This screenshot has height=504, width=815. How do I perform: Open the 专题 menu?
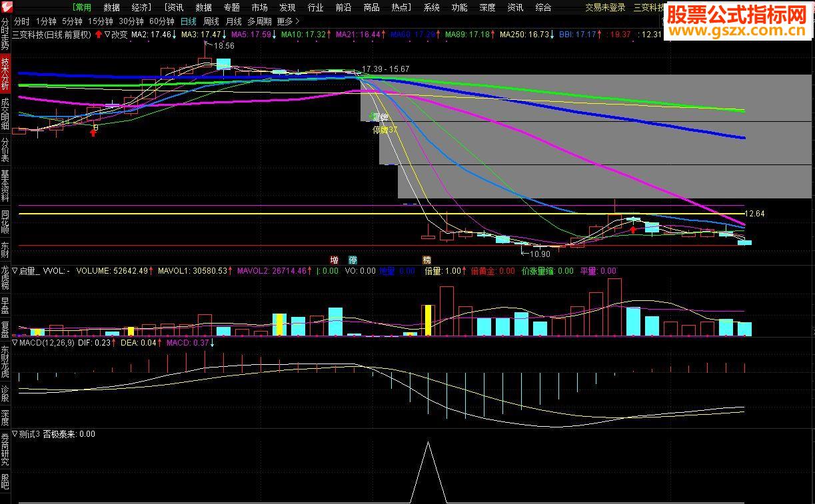231,7
